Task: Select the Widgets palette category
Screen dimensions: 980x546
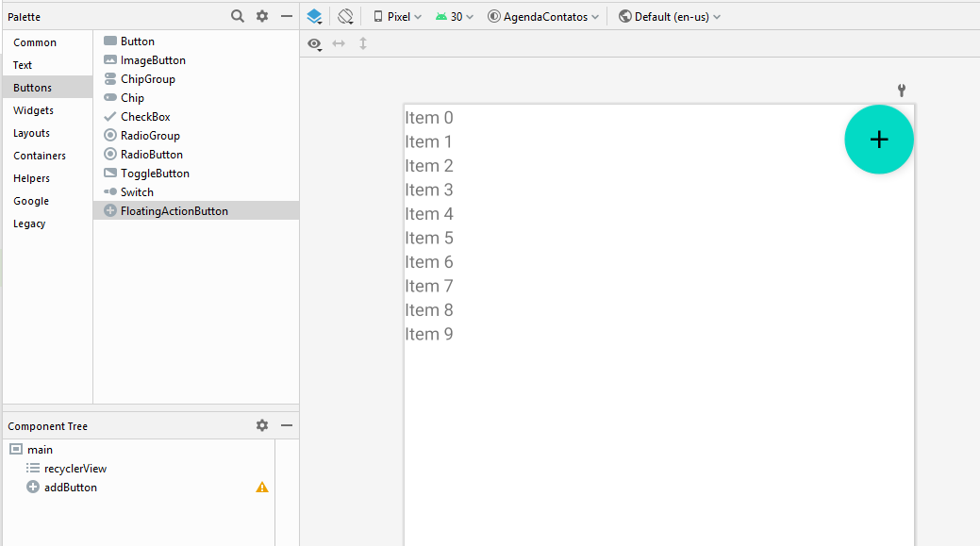Action: tap(33, 110)
